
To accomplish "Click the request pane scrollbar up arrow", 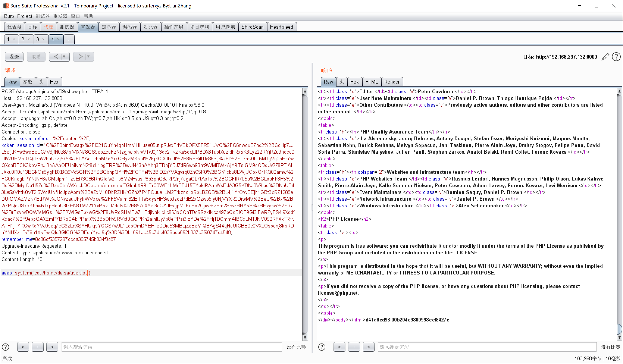I will [305, 91].
